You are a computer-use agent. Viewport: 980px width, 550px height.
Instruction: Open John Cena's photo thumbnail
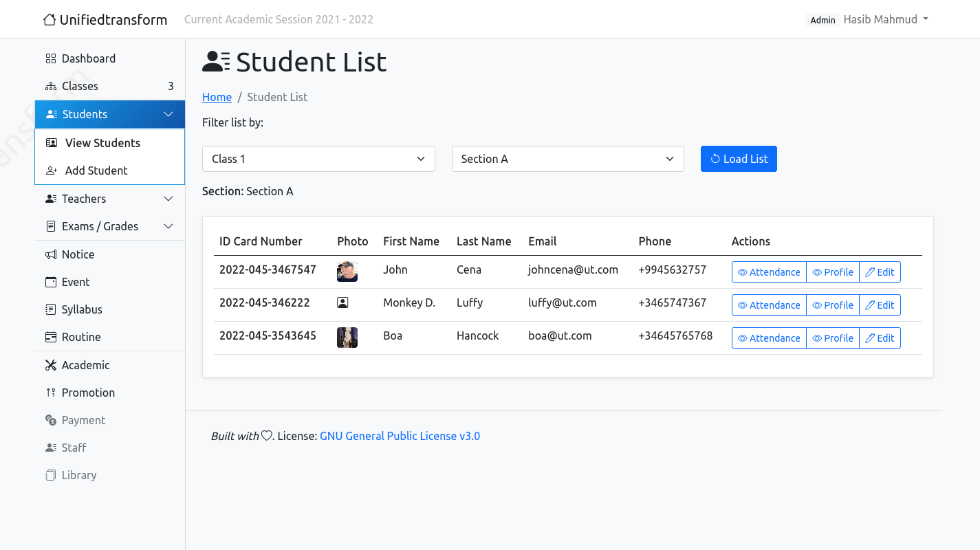[347, 272]
